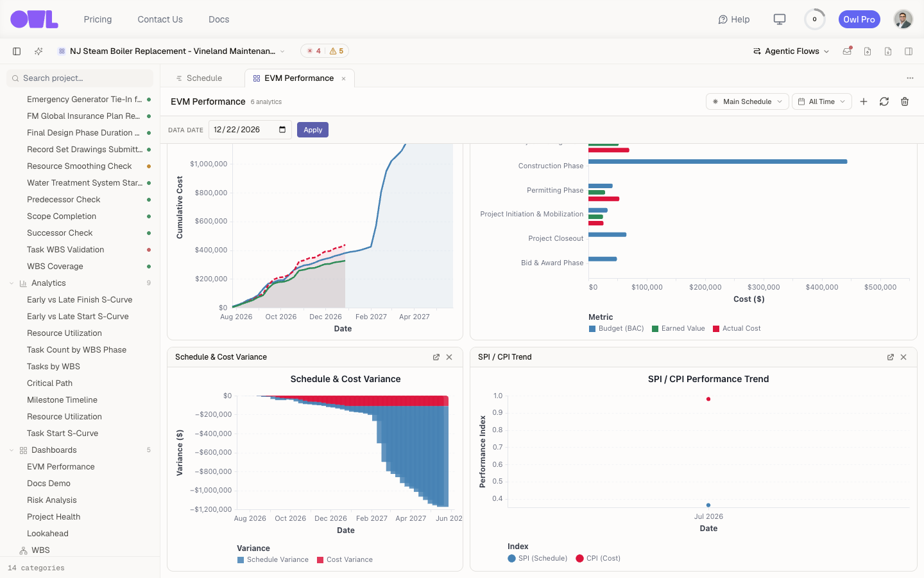This screenshot has height=578, width=924.
Task: Open Early vs Late Finish S-Curve
Action: (x=80, y=300)
